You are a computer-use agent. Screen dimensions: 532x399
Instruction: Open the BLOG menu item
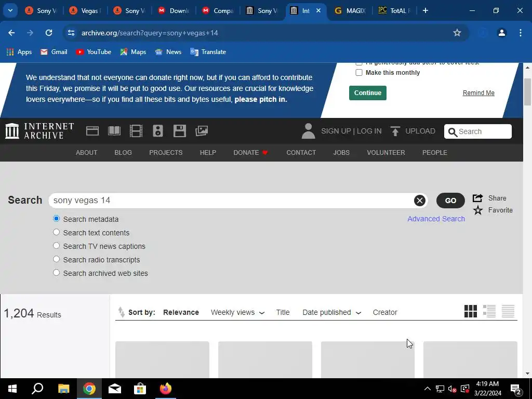[x=123, y=153]
